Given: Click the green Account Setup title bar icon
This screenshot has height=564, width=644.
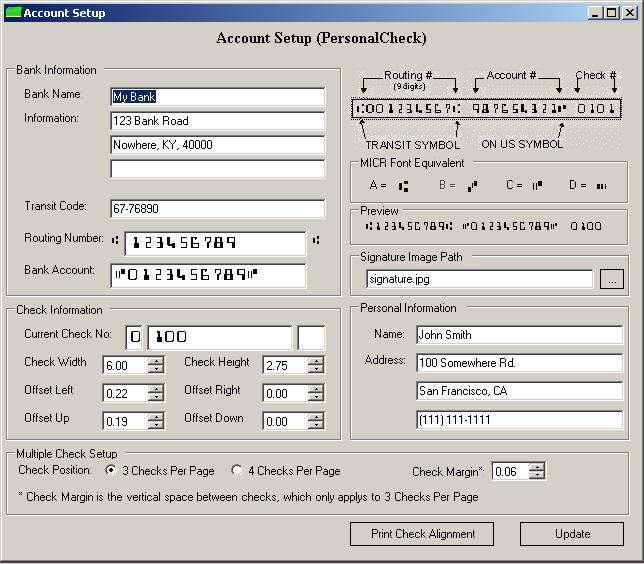Looking at the screenshot, I should click(13, 13).
